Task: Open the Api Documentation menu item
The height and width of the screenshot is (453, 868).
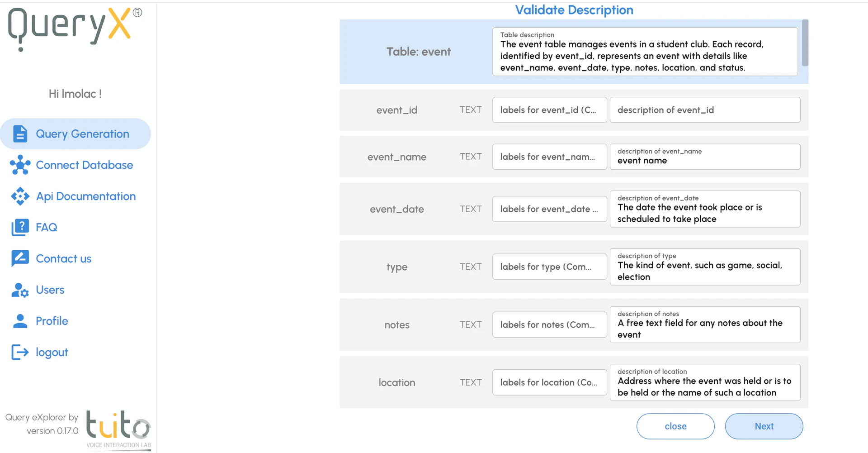Action: click(85, 196)
